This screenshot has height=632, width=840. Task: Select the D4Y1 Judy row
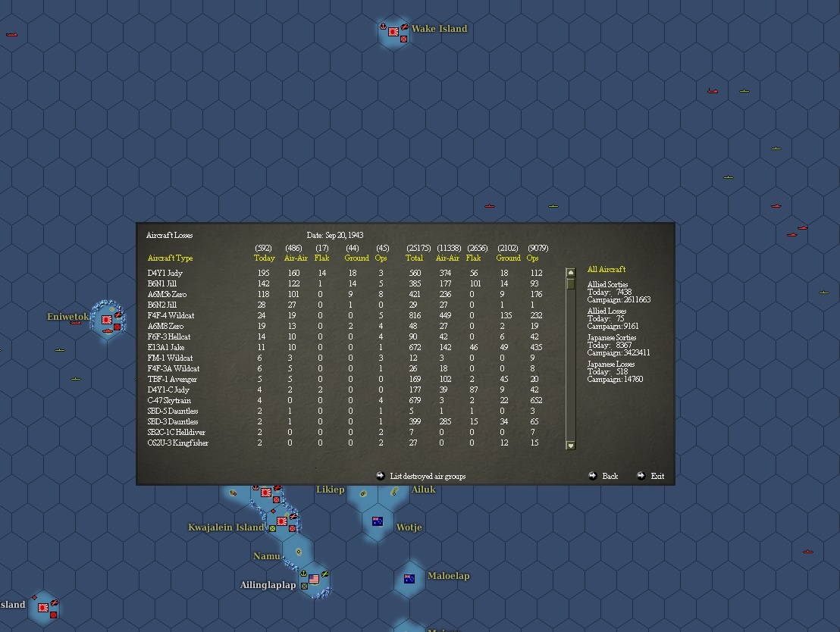[346, 273]
